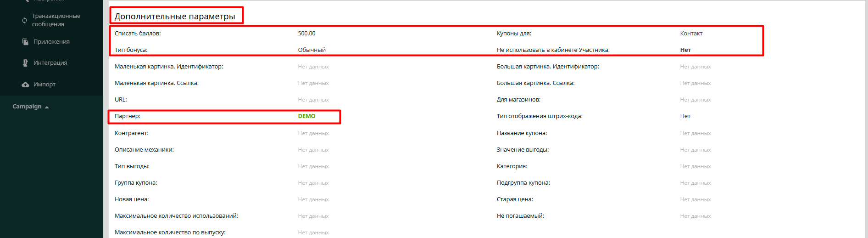Click Нет value for Тип отображения штрих-кода
This screenshot has height=238, width=868.
click(x=685, y=116)
